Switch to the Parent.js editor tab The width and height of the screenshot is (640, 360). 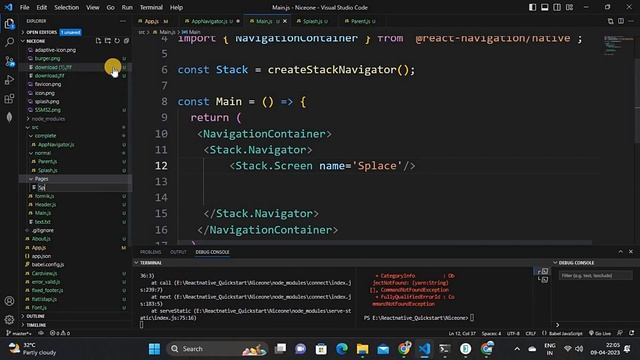[x=360, y=21]
